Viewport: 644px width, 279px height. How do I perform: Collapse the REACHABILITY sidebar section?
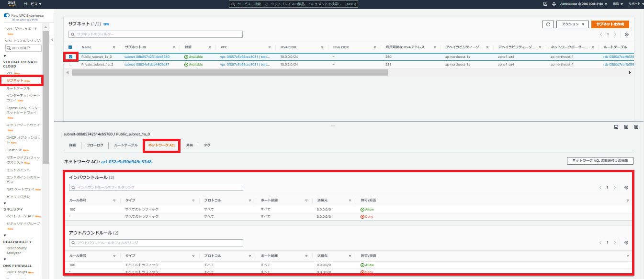(x=5, y=235)
